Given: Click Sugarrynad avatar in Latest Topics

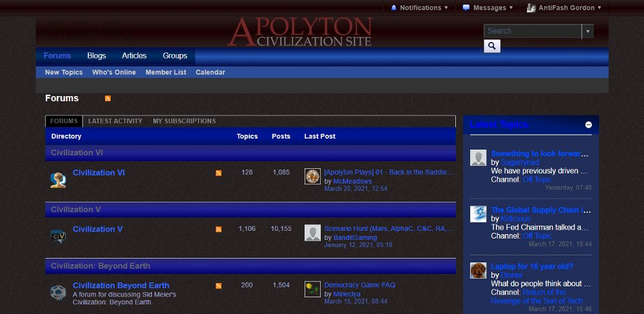Looking at the screenshot, I should pos(478,158).
